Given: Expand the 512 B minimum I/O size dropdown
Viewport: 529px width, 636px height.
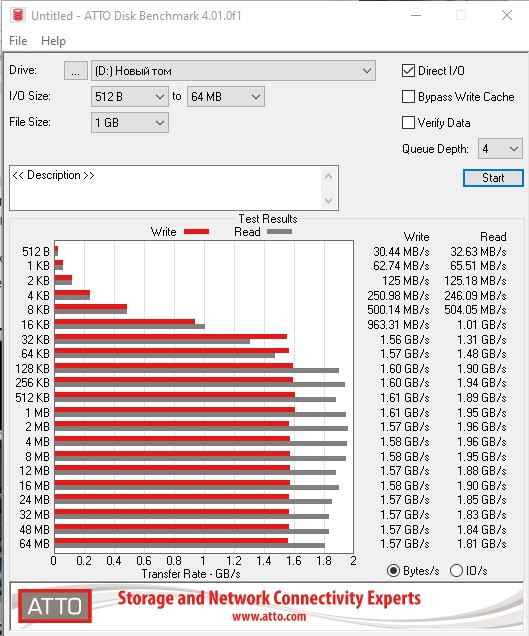Looking at the screenshot, I should coord(130,97).
